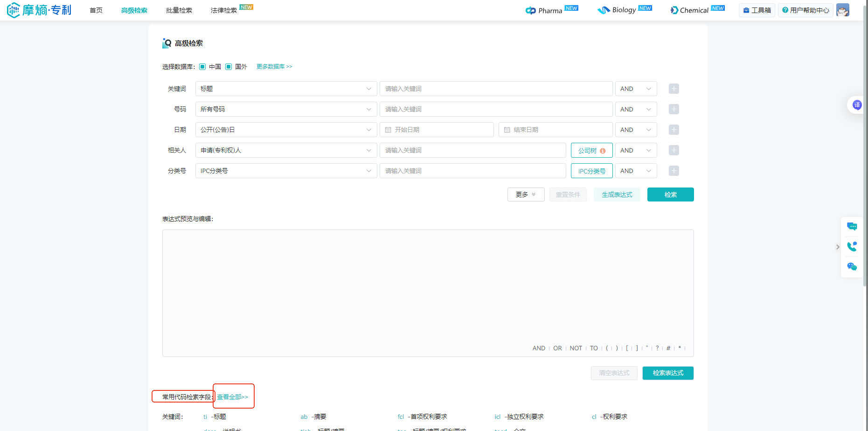Toggle the 国外 database checkbox
Viewport: 868px width, 431px height.
229,67
